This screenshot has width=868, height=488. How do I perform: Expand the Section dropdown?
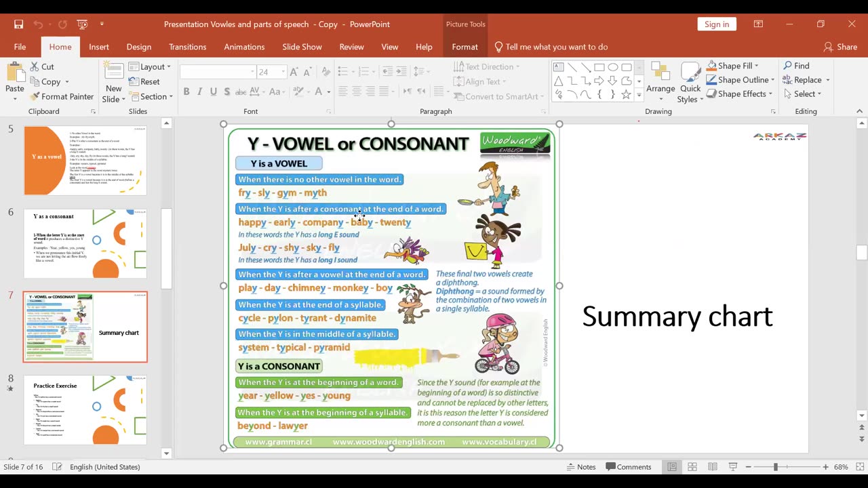coord(151,96)
